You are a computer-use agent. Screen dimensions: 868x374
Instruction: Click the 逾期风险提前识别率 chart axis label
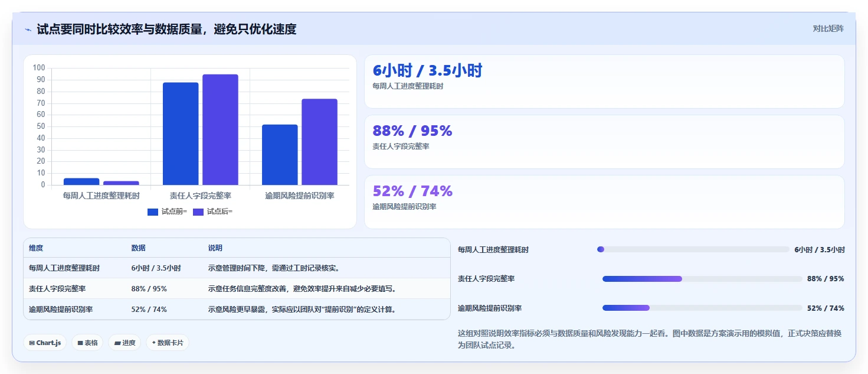(300, 196)
